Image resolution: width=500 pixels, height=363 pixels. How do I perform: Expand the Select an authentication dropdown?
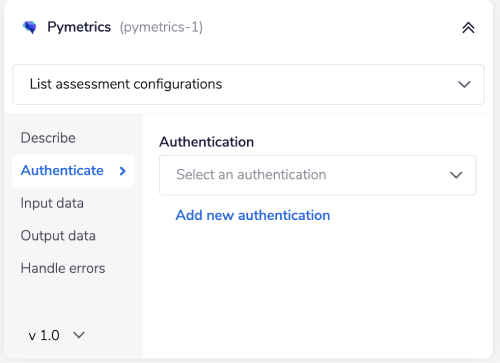pyautogui.click(x=318, y=175)
